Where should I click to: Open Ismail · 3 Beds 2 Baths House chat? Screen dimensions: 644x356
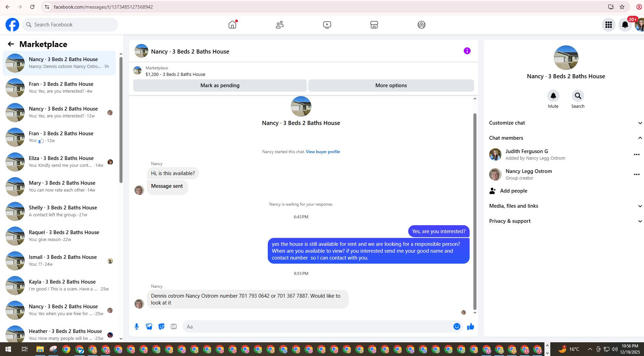point(59,261)
